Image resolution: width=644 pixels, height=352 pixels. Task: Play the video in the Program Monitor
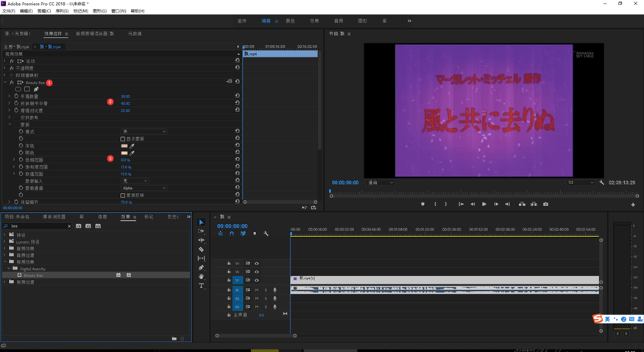[484, 204]
